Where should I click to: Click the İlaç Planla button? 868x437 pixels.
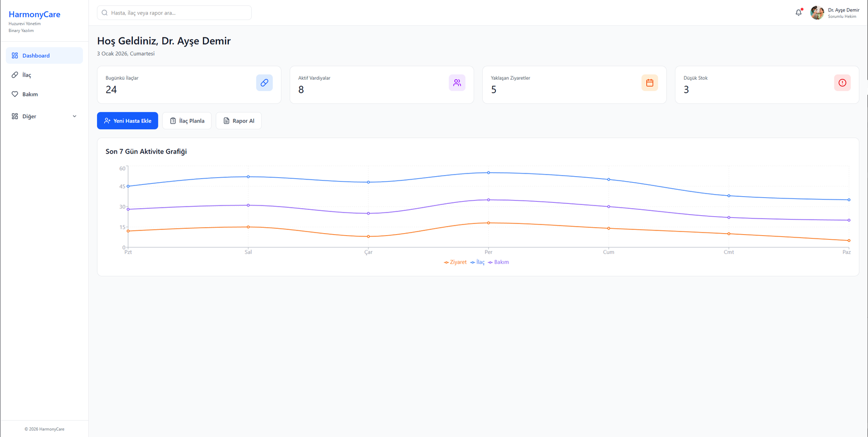[187, 121]
